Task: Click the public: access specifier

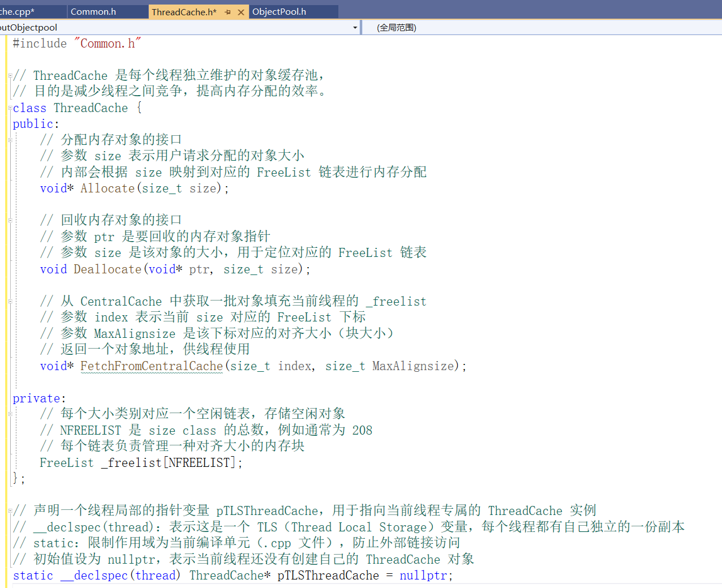Action: pos(36,124)
